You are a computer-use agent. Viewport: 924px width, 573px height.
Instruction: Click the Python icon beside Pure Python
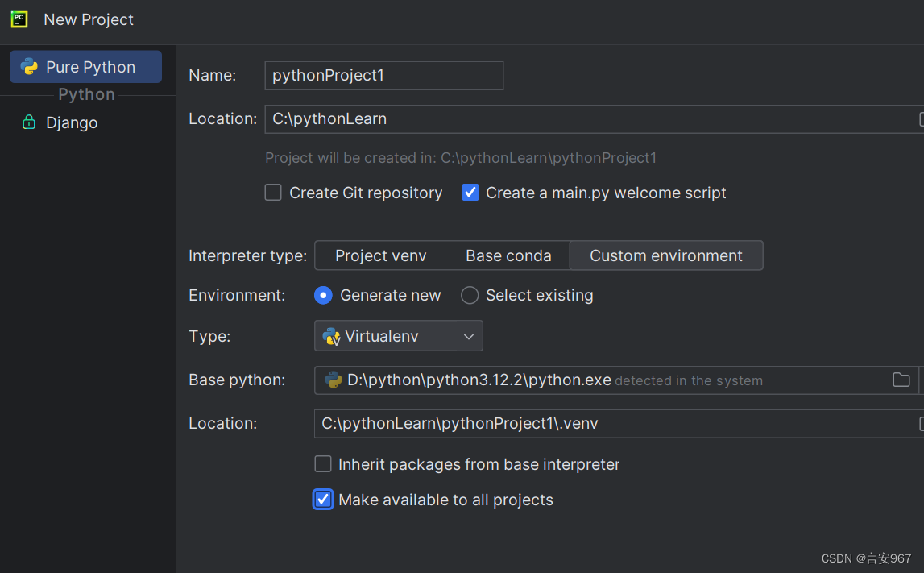pyautogui.click(x=29, y=67)
